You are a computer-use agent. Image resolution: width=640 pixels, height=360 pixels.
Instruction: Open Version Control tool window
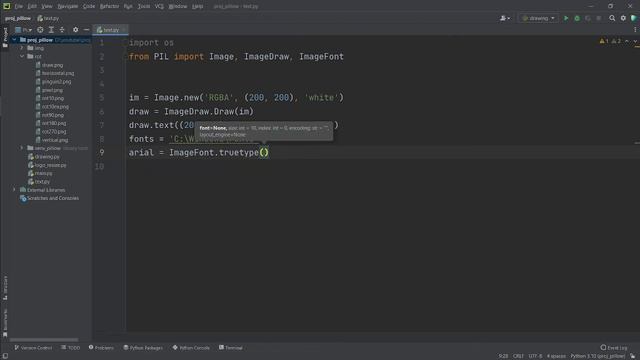(33, 348)
